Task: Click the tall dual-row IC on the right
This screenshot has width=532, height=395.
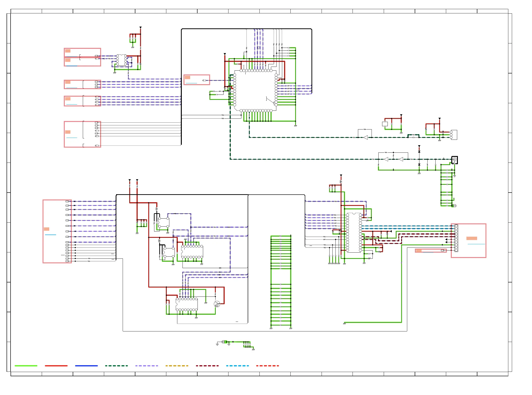Action: pos(354,233)
